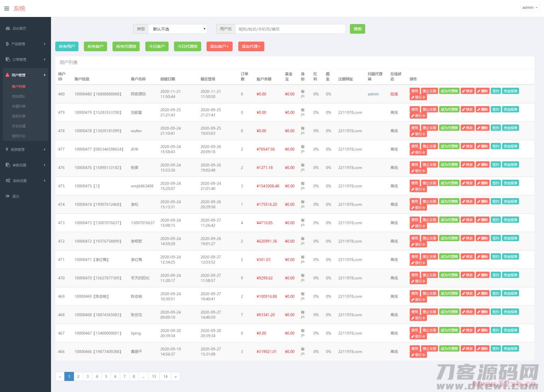
Task: Click the logout icon beside 退出
Action: tap(7, 196)
